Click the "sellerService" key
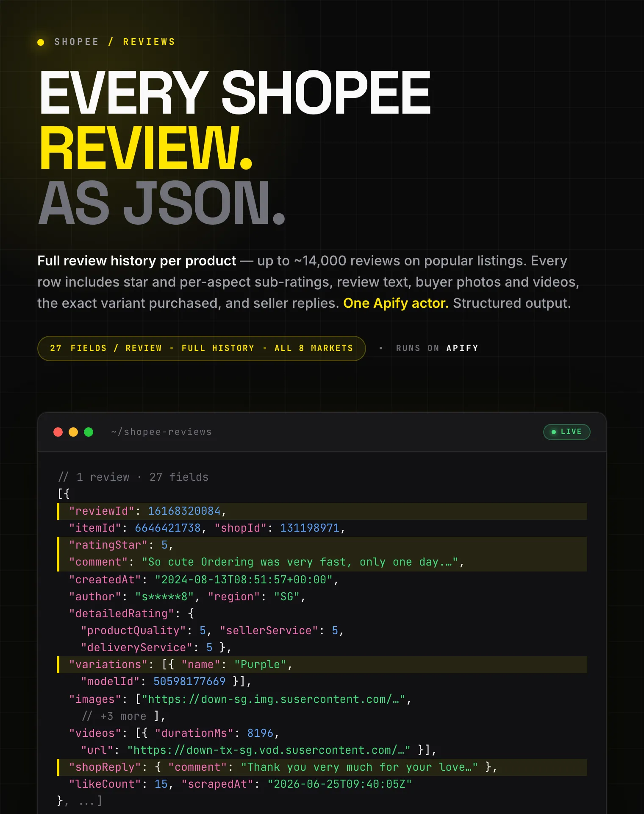The image size is (644, 814). (269, 630)
